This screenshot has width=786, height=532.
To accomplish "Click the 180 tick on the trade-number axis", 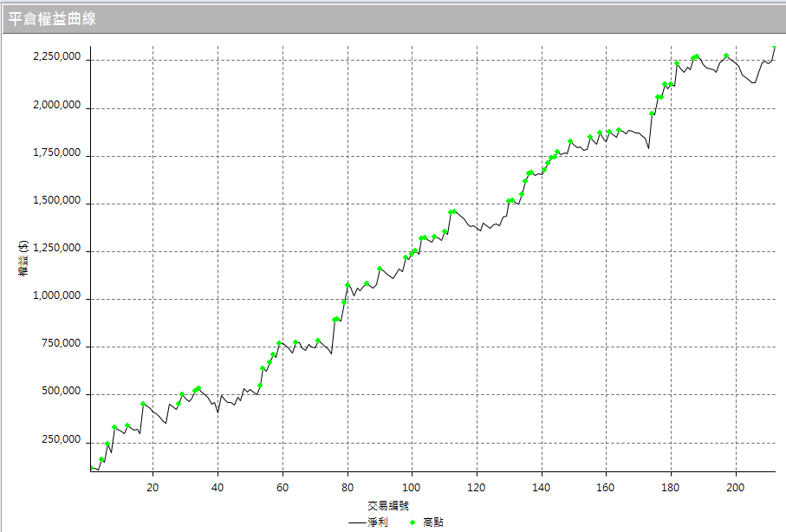I will (x=670, y=487).
